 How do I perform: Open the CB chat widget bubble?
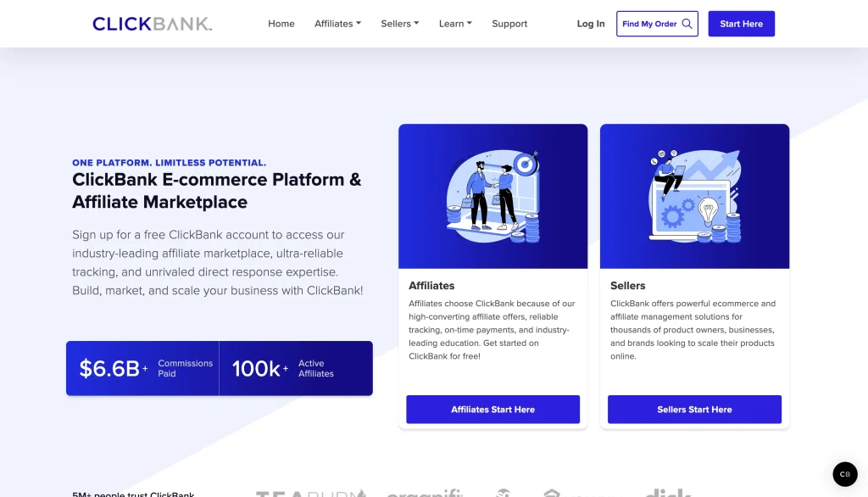(x=844, y=474)
